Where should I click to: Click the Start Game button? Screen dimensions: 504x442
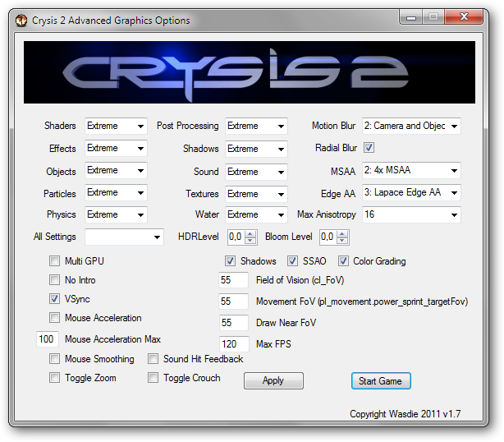382,381
